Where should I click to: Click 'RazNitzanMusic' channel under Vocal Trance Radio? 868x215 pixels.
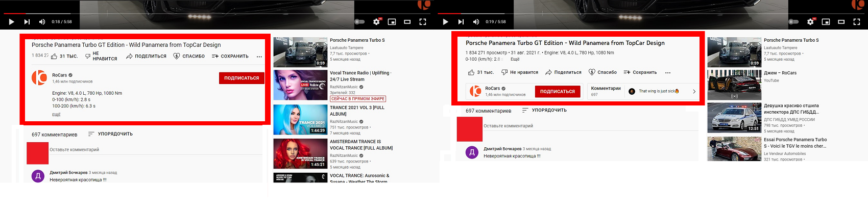(344, 87)
